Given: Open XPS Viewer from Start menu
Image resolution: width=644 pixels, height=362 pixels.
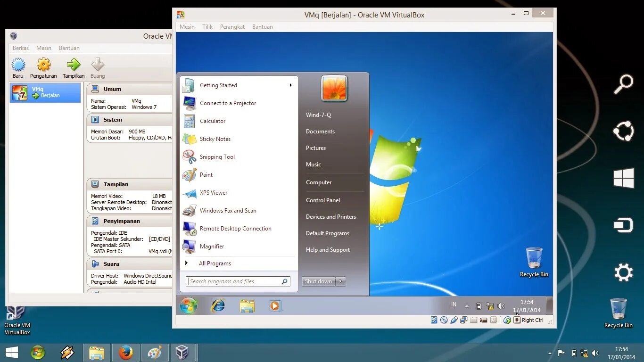Looking at the screenshot, I should pyautogui.click(x=239, y=193).
